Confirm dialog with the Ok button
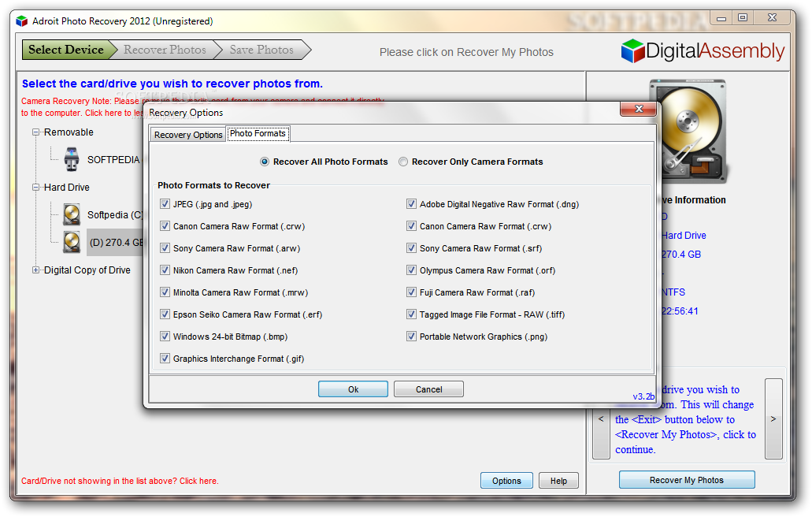Image resolution: width=812 pixels, height=517 pixels. click(353, 389)
